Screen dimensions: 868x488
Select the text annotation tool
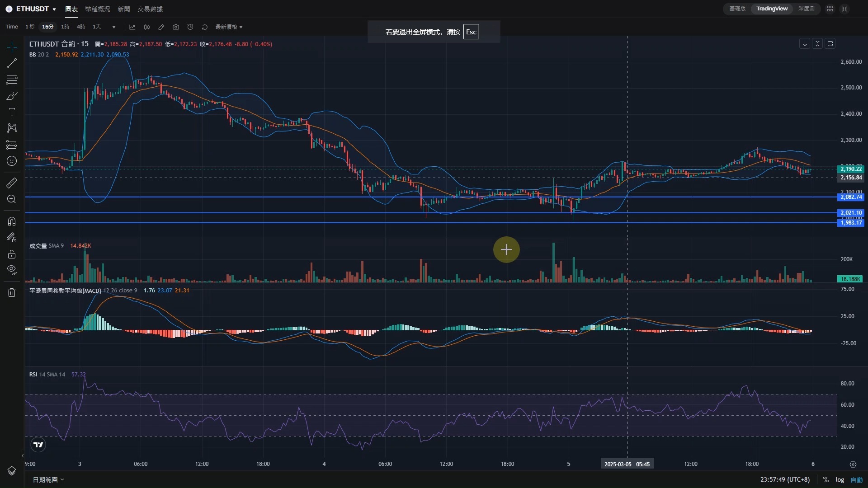point(12,112)
